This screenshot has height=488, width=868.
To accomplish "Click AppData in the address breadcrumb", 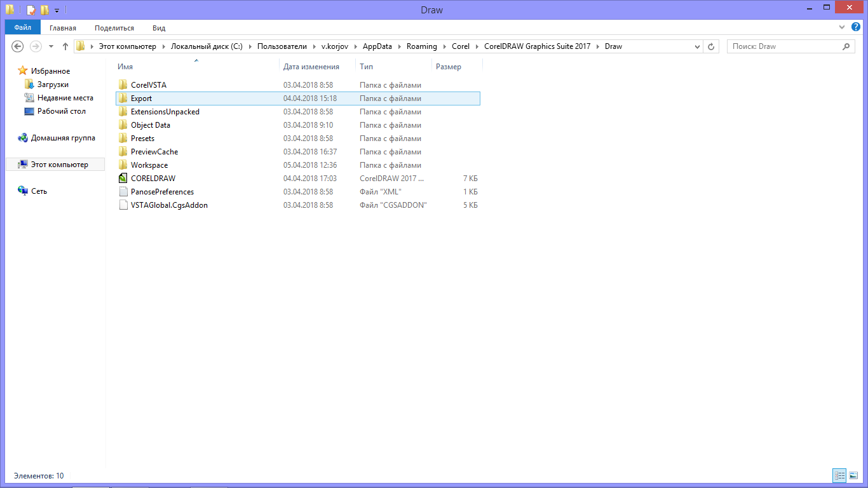I will [377, 46].
